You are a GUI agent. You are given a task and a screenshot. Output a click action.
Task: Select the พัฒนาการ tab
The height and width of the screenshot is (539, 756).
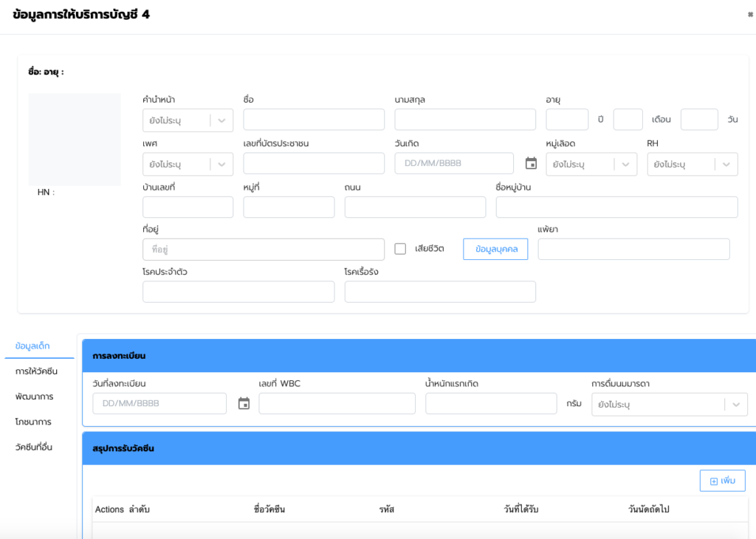click(x=34, y=396)
